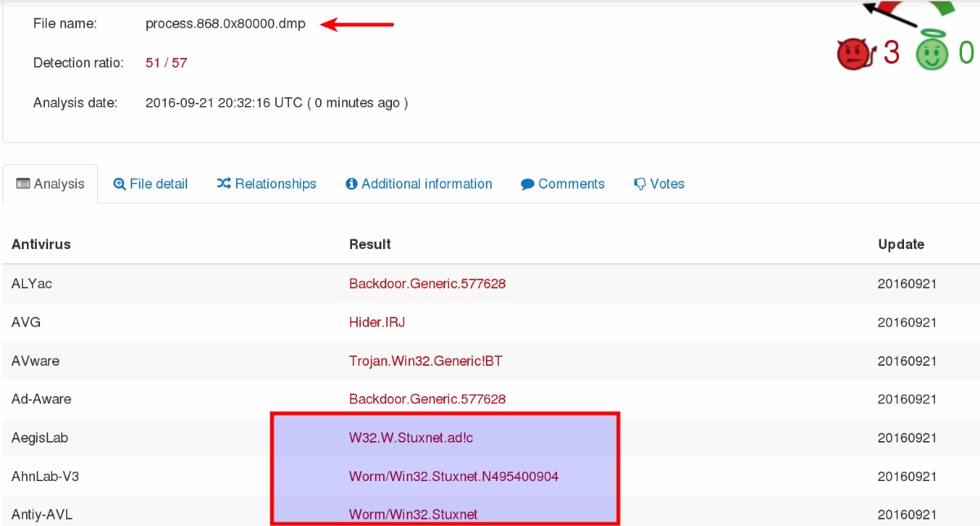
Task: Click the info icon on Additional information
Action: coord(351,184)
